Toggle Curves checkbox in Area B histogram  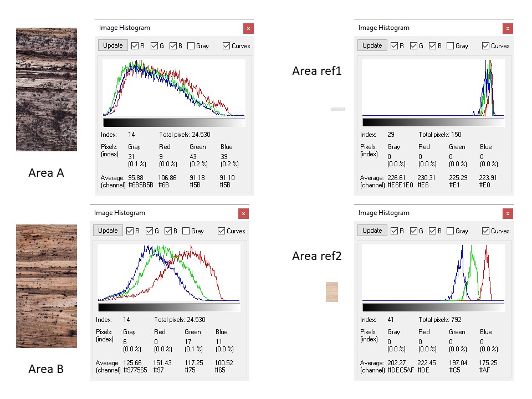pyautogui.click(x=222, y=231)
